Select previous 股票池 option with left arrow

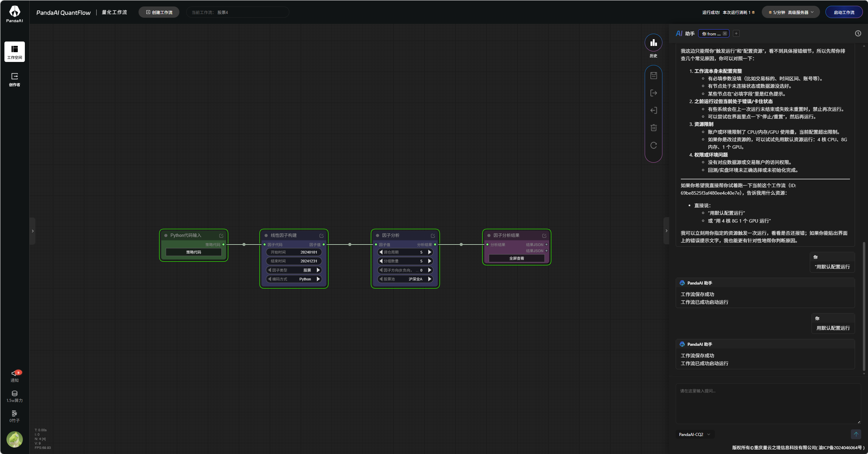tap(381, 279)
